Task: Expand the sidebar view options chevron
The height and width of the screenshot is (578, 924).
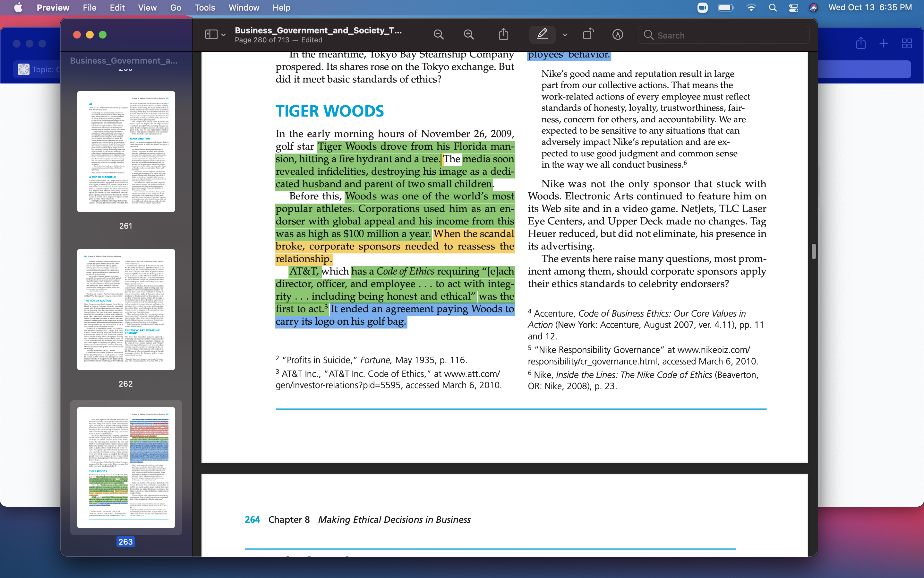Action: (x=223, y=35)
